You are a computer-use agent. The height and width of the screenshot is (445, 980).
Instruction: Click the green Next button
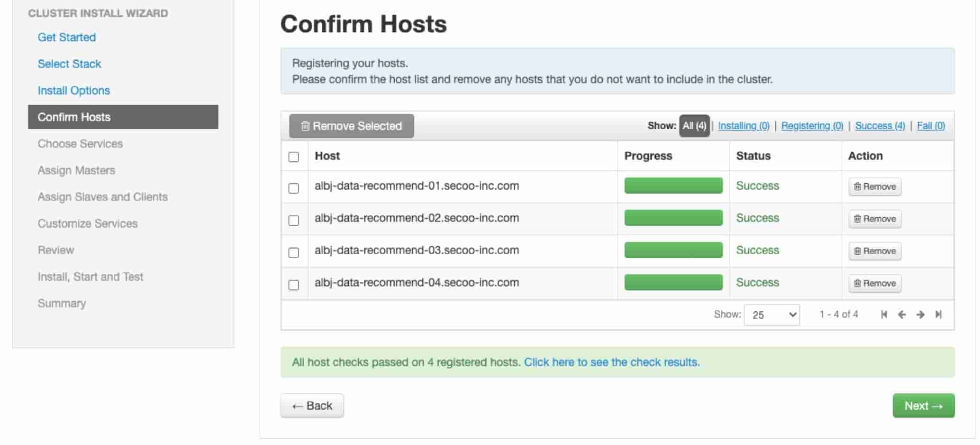[x=924, y=406]
